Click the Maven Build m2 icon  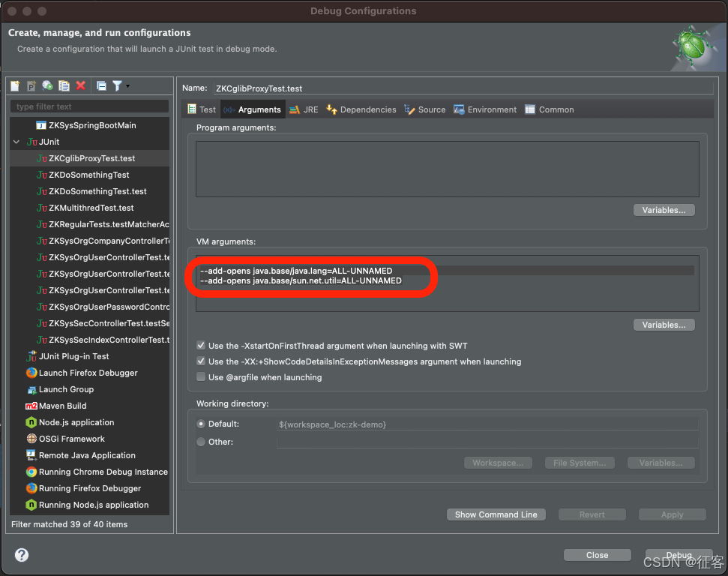pyautogui.click(x=31, y=406)
